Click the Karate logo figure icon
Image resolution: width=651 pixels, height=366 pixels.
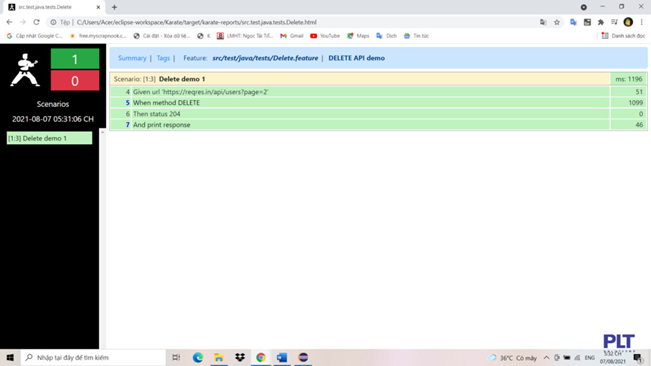(x=24, y=70)
